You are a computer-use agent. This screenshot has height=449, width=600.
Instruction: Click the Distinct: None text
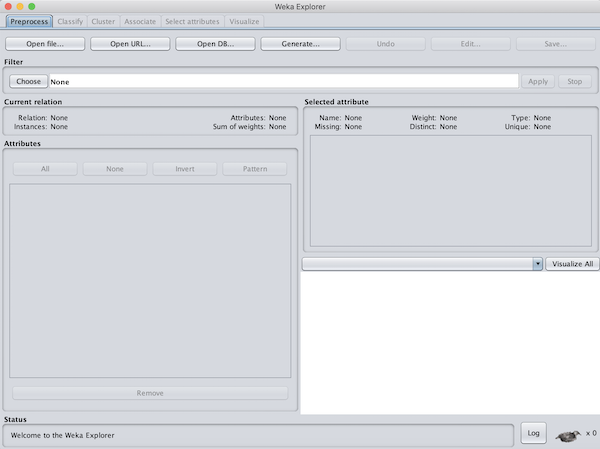click(433, 127)
